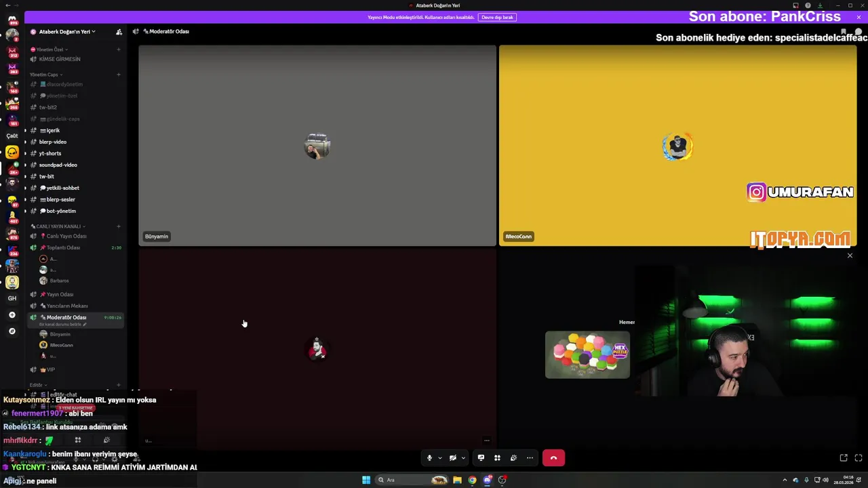This screenshot has width=868, height=488.
Task: Open Discord icon in taskbar
Action: 487,480
